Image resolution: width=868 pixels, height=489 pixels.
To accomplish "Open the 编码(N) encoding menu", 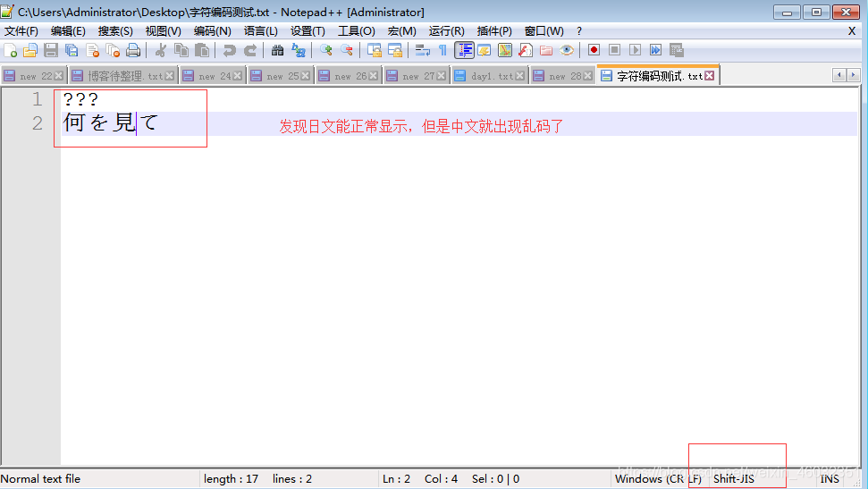I will [x=213, y=31].
